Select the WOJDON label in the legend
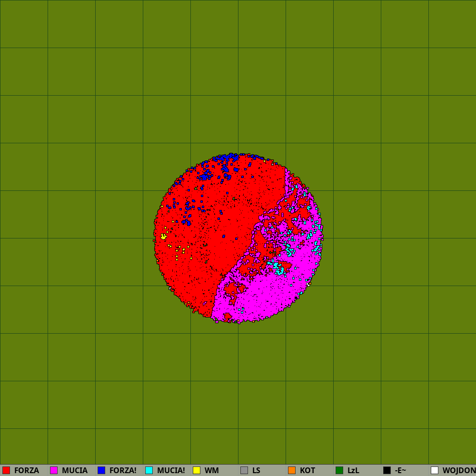Screen dimensions: 476x476 459,471
